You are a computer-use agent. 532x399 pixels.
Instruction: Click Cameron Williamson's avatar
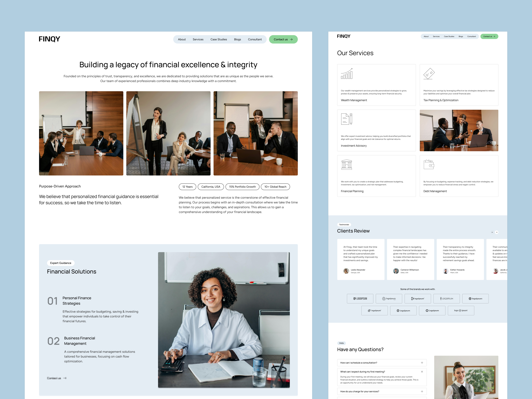coord(396,271)
